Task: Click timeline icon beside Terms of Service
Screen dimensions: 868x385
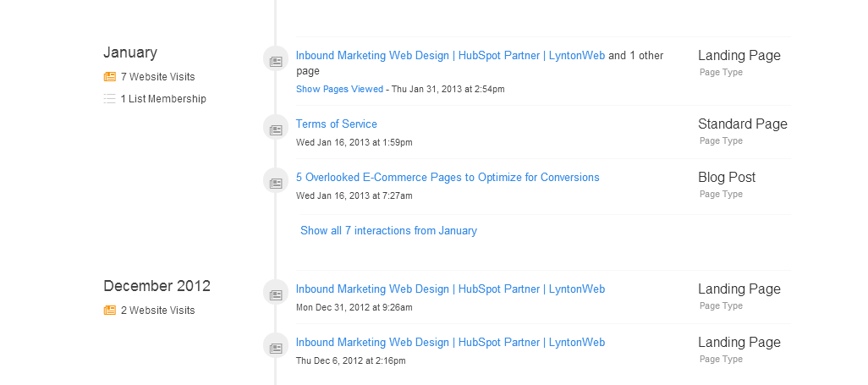Action: [x=276, y=129]
